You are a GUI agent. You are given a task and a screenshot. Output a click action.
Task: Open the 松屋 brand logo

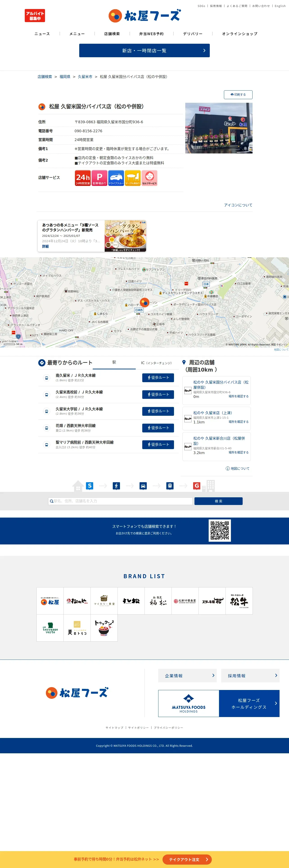[x=50, y=601]
